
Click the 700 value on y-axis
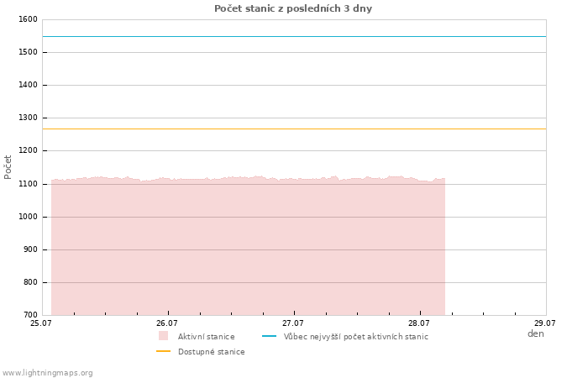tap(30, 315)
